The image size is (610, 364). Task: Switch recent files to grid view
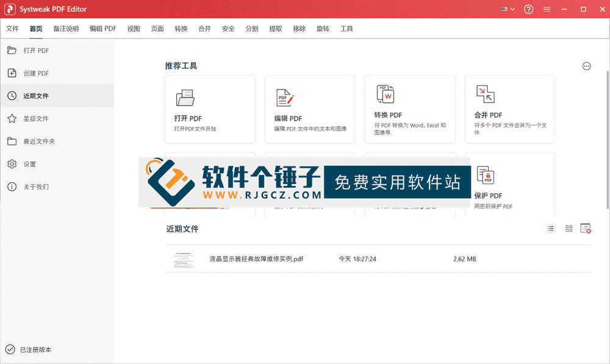click(569, 228)
